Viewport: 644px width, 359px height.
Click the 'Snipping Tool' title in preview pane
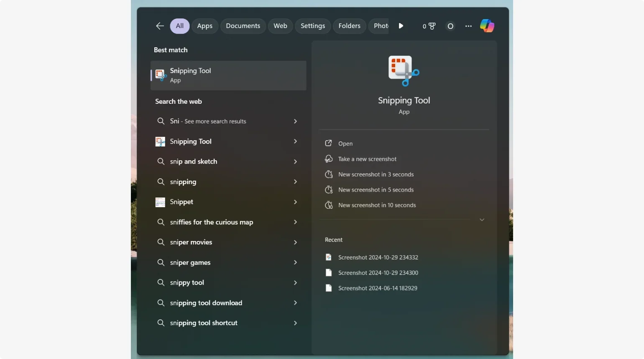tap(404, 100)
